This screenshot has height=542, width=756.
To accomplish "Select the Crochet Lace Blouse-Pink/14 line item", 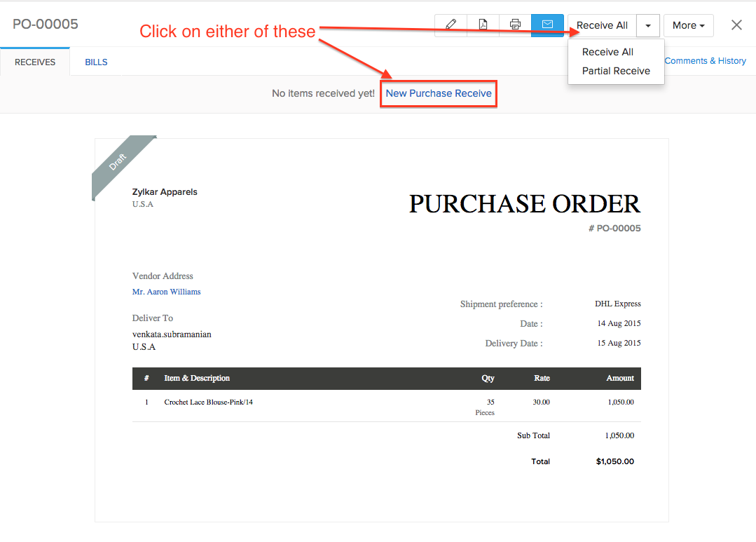I will [211, 402].
